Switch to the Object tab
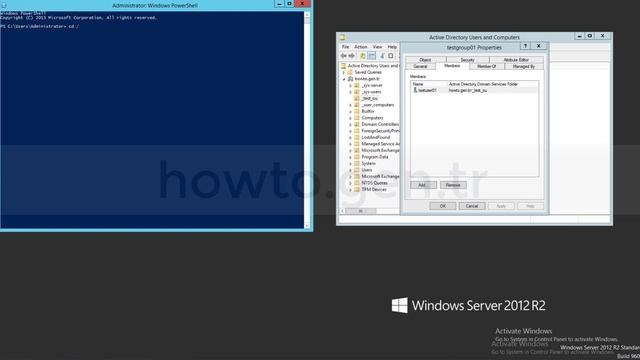The image size is (640, 360). coord(425,60)
